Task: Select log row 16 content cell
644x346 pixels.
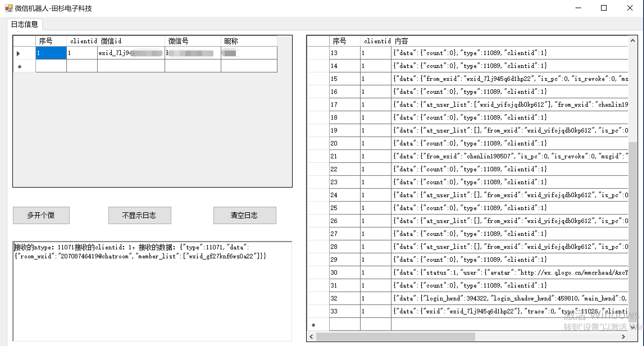Action: [509, 92]
